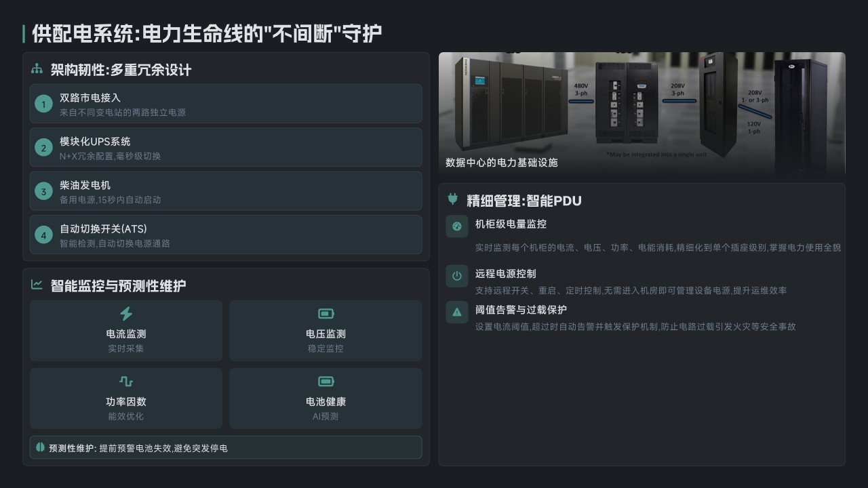Viewport: 868px width, 488px height.
Task: Click the battery icon above 电池健康
Action: (325, 381)
